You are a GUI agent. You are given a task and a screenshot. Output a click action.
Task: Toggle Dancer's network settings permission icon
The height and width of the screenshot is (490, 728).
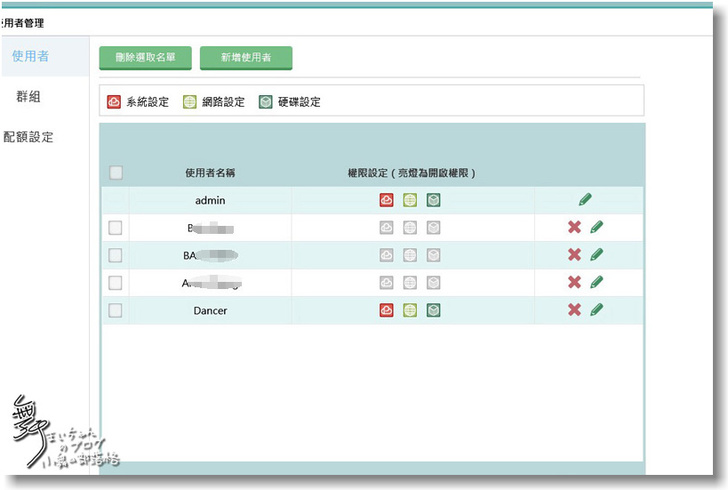[x=410, y=310]
